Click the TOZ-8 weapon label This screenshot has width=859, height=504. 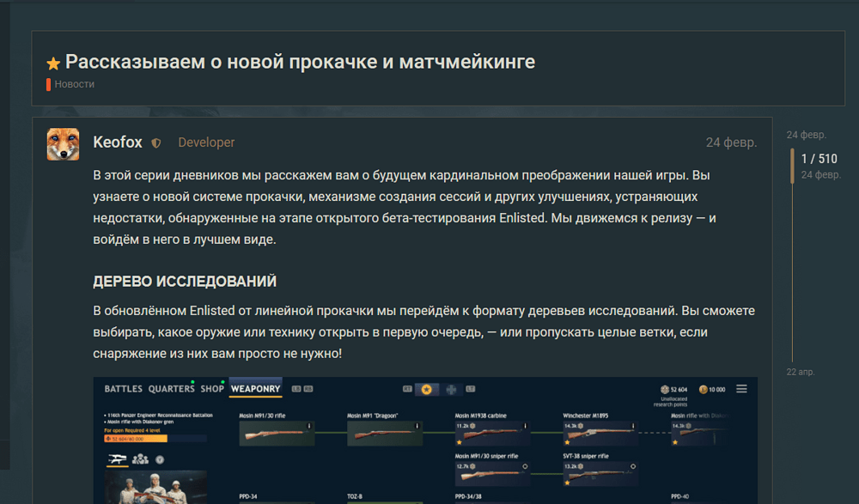355,497
